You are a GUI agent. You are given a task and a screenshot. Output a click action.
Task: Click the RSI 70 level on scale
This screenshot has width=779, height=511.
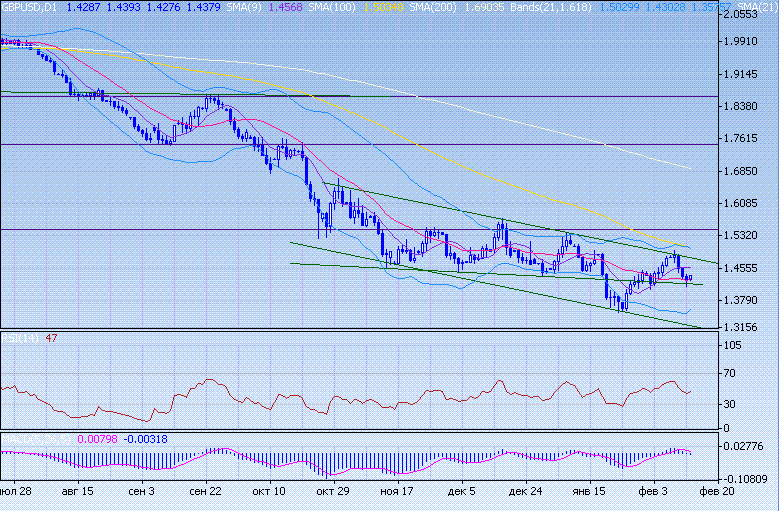tap(732, 372)
